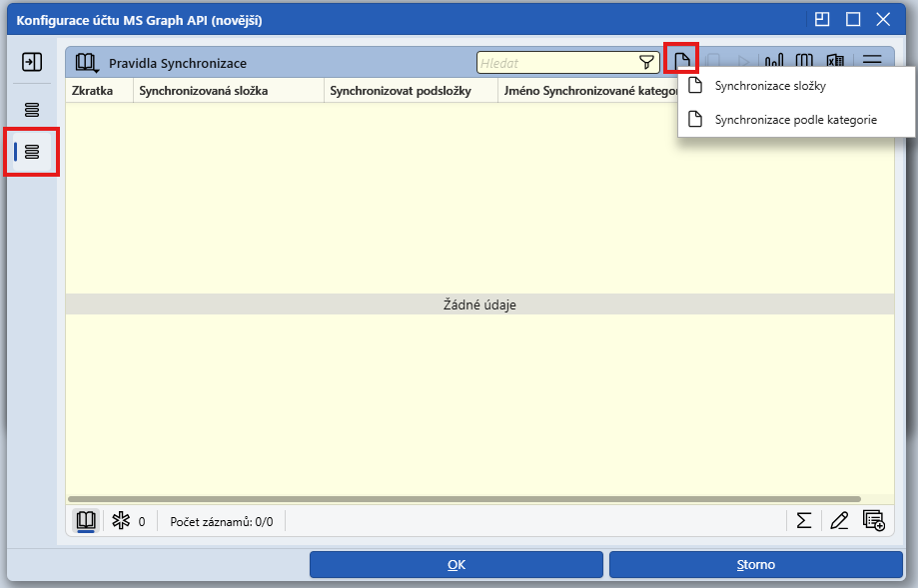Choose Synchronizace složky from the menu

[796, 86]
